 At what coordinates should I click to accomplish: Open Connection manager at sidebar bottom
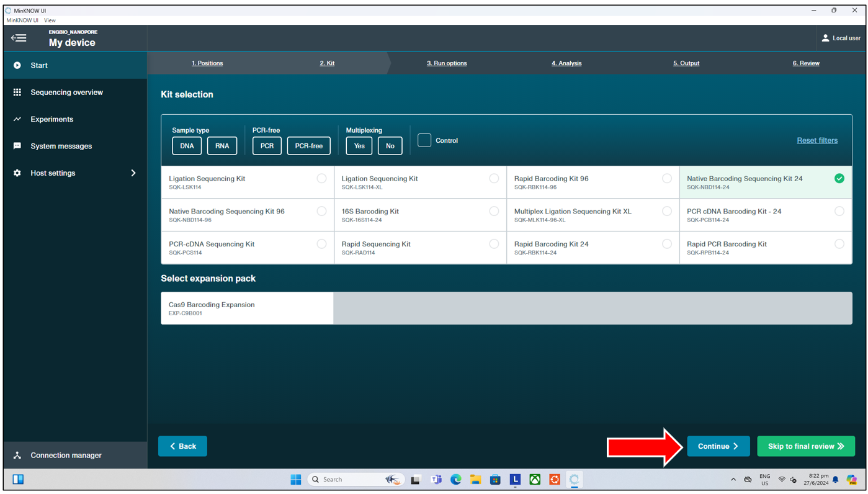(x=75, y=455)
